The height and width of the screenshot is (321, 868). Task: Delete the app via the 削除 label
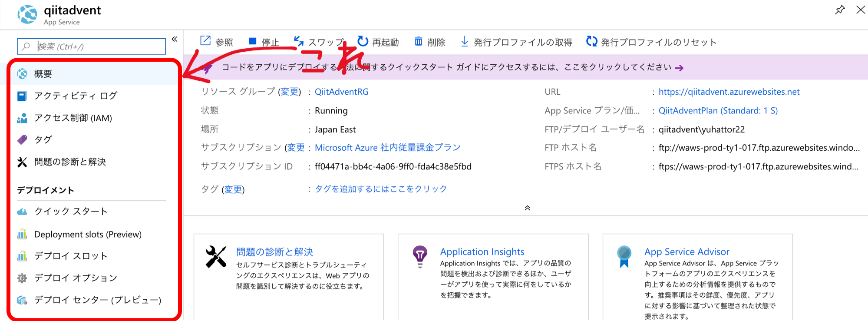pyautogui.click(x=436, y=42)
